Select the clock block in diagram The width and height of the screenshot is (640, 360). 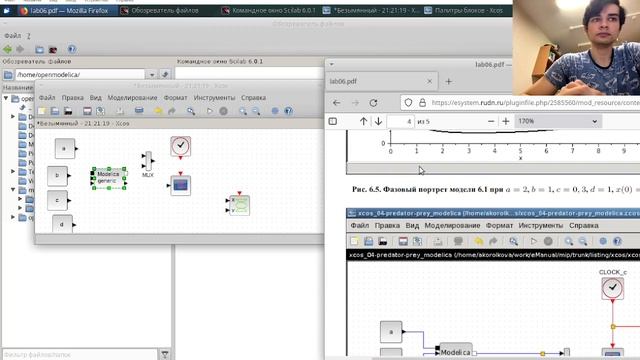click(x=180, y=146)
